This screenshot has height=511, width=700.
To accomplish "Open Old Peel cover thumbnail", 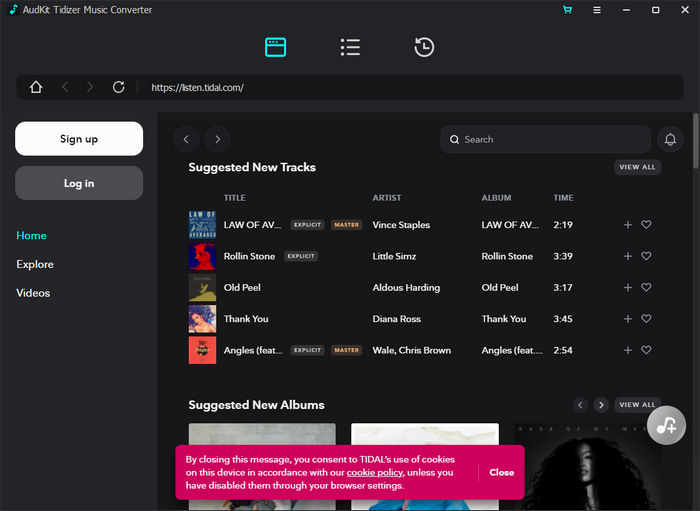I will coord(202,287).
